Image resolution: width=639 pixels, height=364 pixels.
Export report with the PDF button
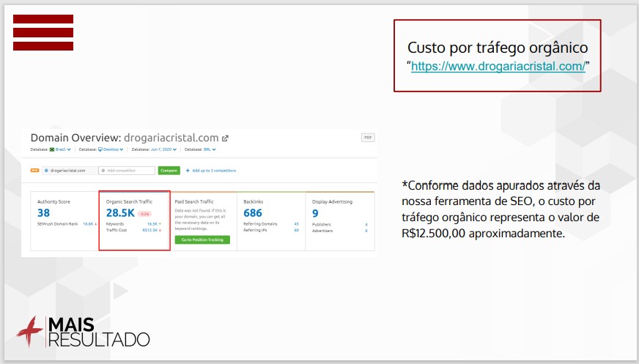click(x=368, y=138)
